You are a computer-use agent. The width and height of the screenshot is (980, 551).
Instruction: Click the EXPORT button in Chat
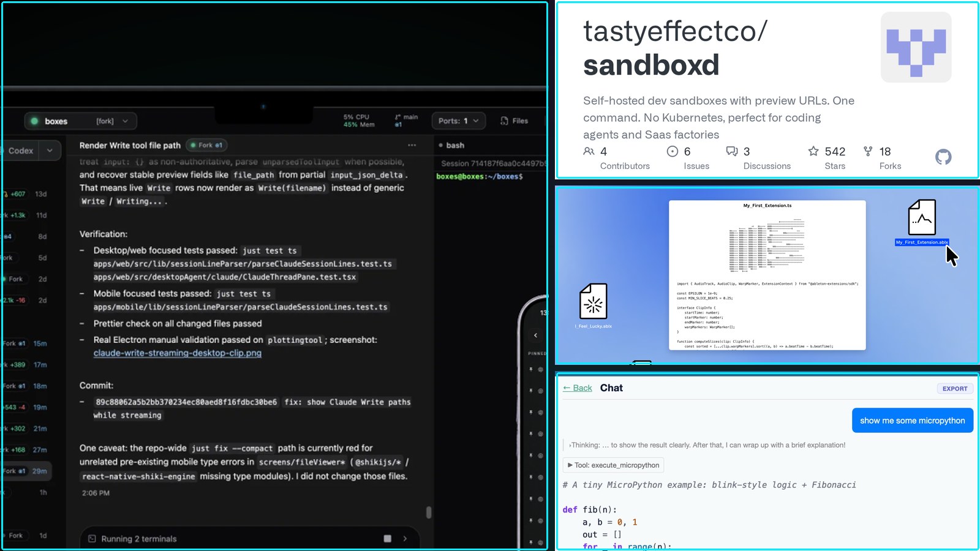(955, 389)
